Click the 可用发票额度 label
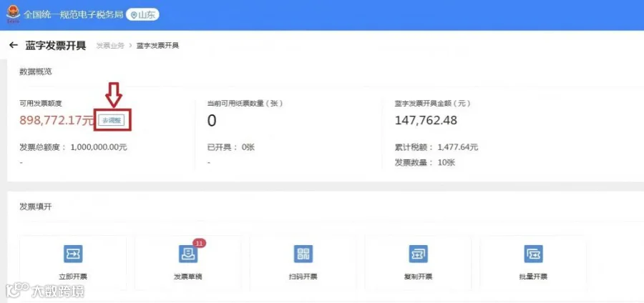 point(41,104)
